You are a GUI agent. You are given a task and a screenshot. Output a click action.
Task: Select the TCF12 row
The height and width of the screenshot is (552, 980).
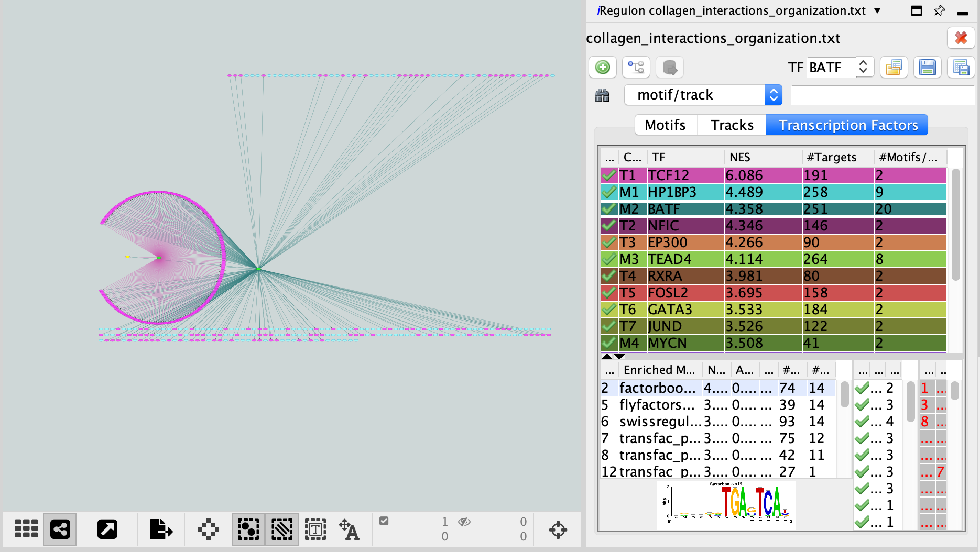(774, 175)
